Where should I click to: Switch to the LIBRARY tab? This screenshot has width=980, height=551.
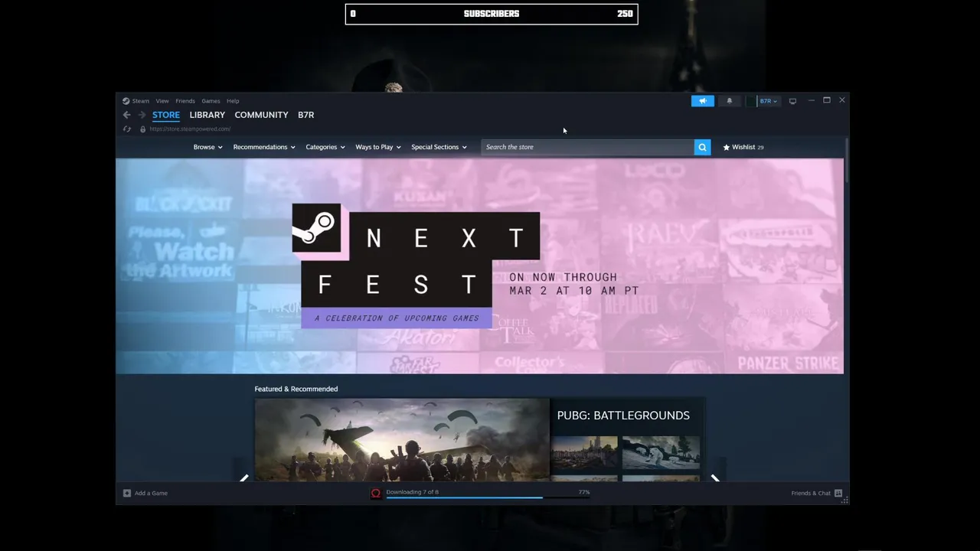click(x=207, y=115)
